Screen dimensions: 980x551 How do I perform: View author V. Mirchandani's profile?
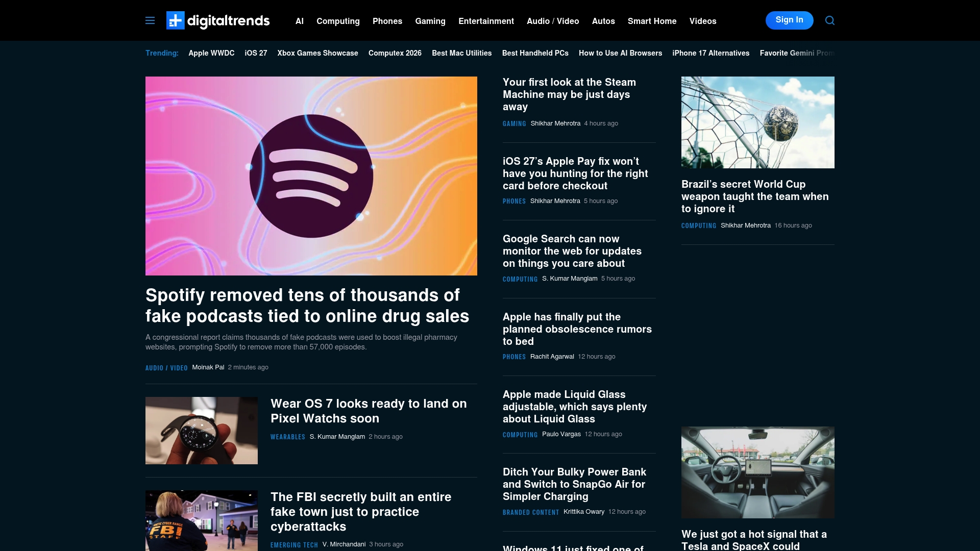(344, 544)
